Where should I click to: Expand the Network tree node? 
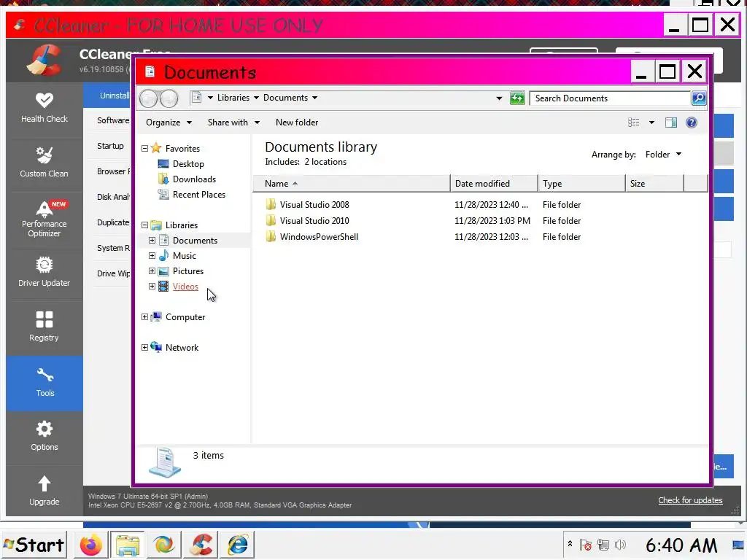point(145,348)
